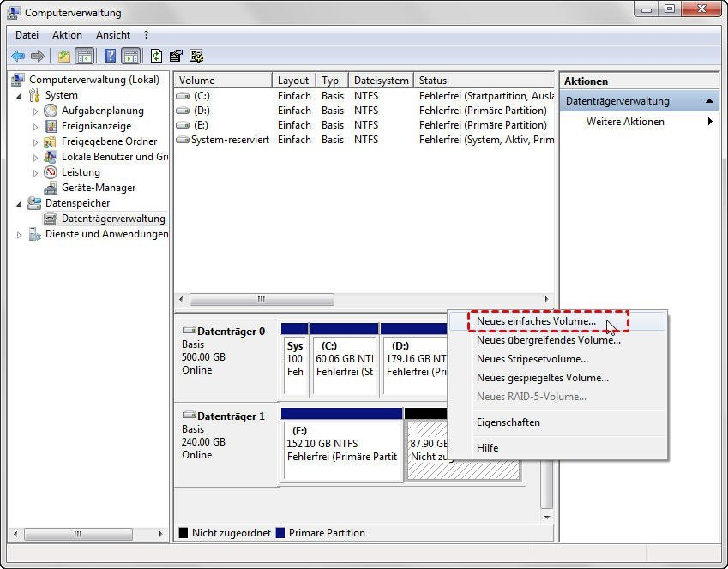The height and width of the screenshot is (569, 728).
Task: Click the System-reserviert drive icon
Action: coord(183,140)
